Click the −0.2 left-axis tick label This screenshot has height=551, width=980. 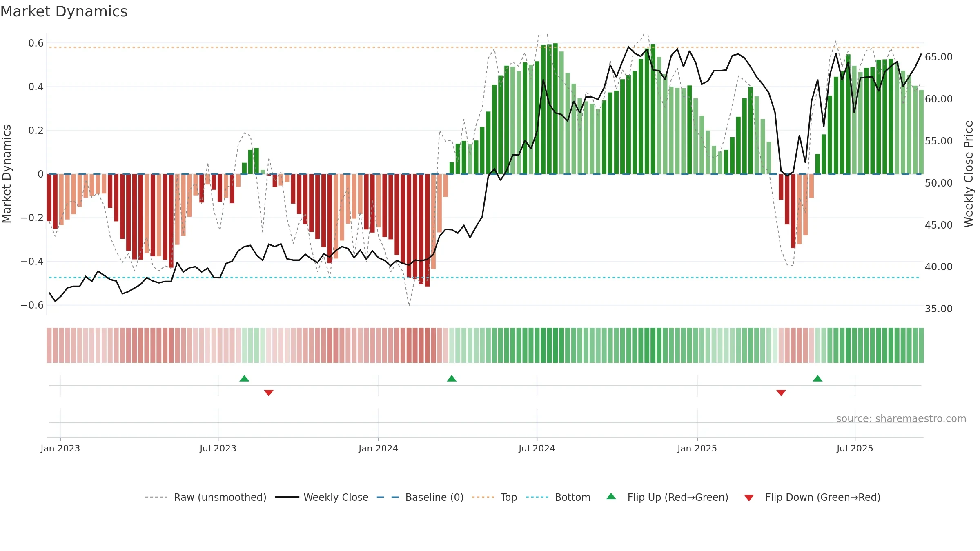tap(32, 218)
